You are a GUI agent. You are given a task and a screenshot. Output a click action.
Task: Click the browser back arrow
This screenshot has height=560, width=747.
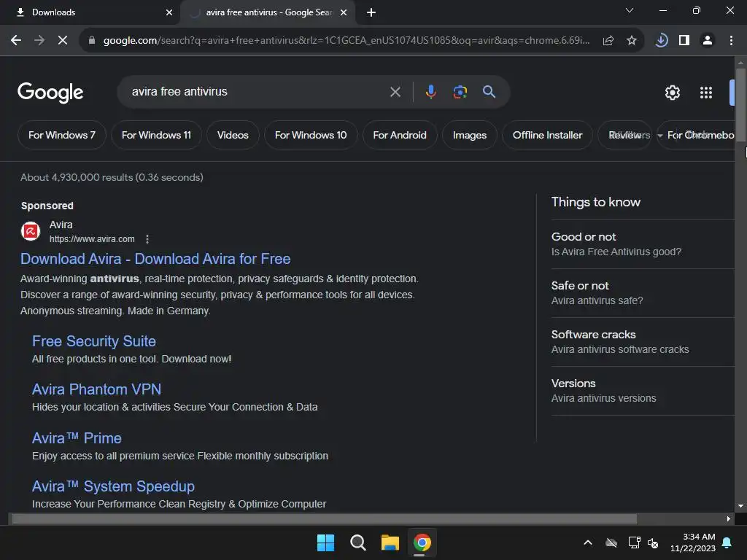pyautogui.click(x=16, y=41)
